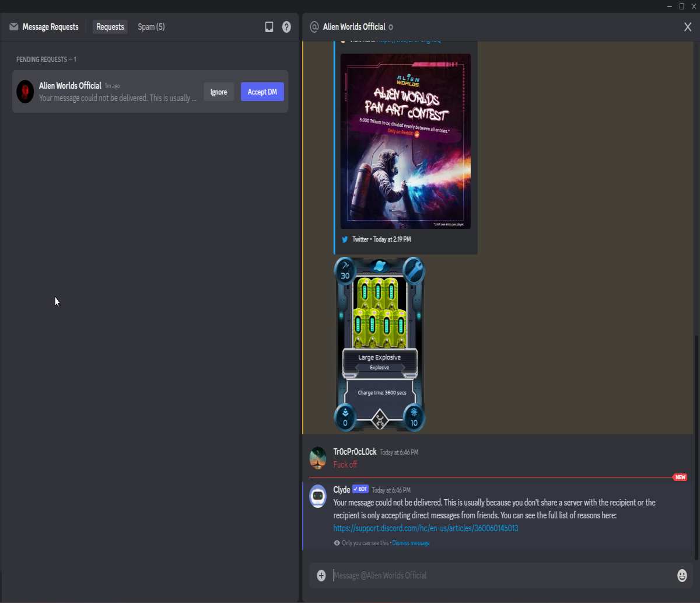This screenshot has width=700, height=603.
Task: Minimize the Discord window
Action: pyautogui.click(x=670, y=6)
